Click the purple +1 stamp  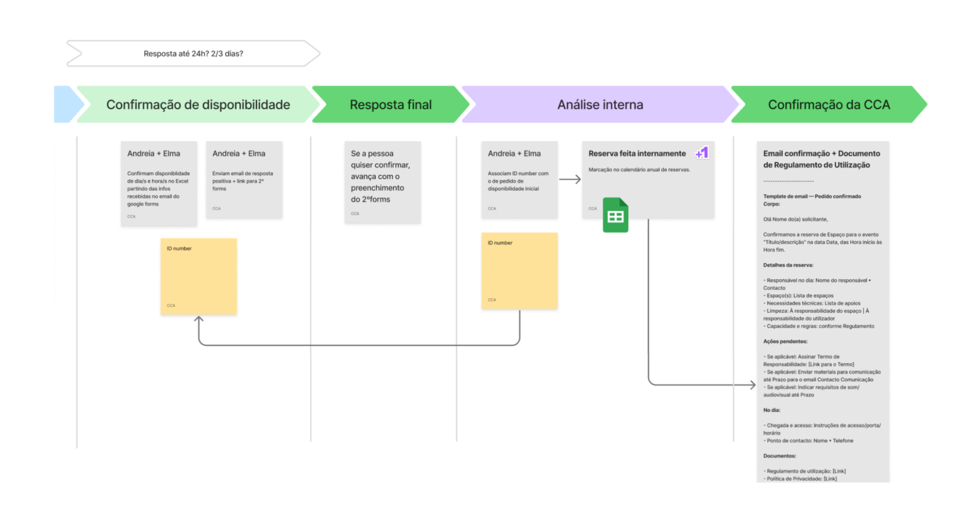702,153
